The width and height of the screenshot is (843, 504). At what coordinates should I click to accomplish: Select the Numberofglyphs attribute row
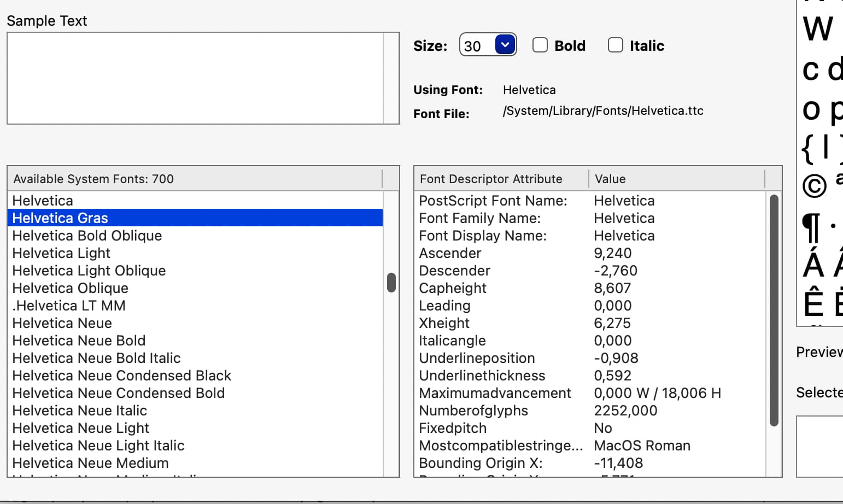[x=590, y=411]
